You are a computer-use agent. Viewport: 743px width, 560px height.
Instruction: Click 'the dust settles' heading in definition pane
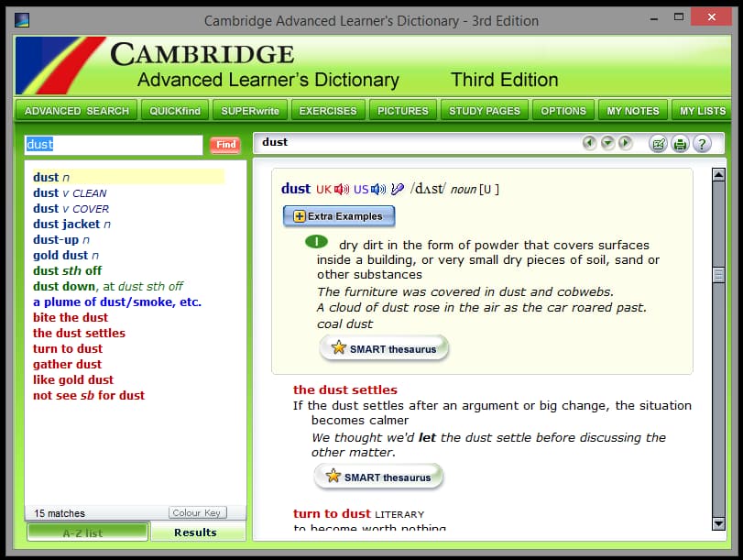pos(345,390)
